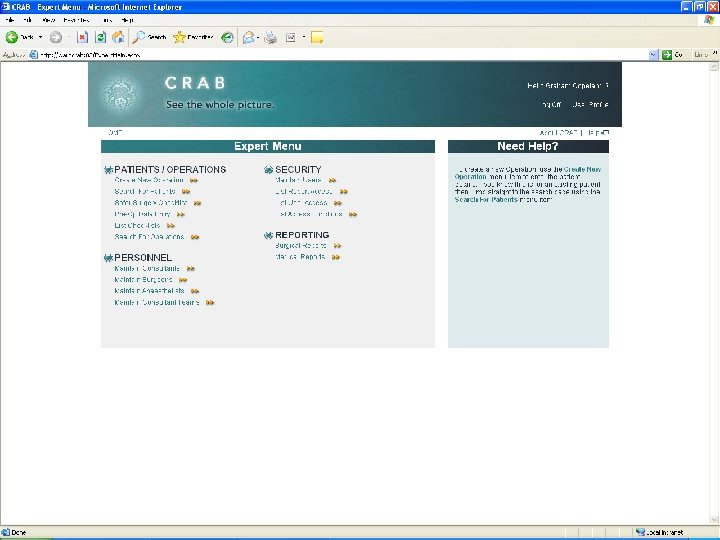Click the green Back button

[x=19, y=37]
